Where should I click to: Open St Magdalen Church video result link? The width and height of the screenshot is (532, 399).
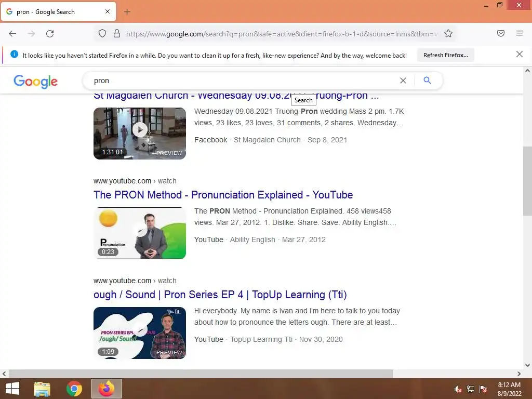coord(236,96)
